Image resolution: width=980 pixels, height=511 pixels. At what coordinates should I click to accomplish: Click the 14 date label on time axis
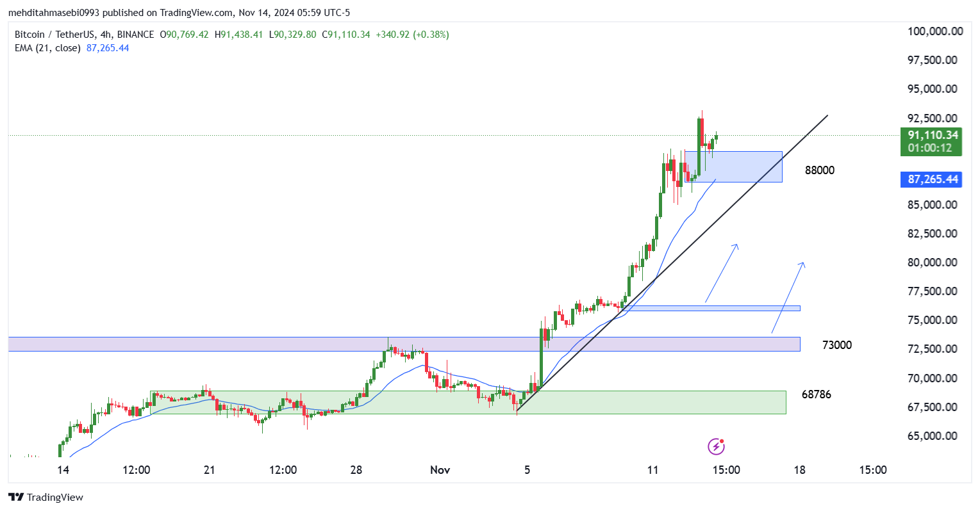[63, 470]
